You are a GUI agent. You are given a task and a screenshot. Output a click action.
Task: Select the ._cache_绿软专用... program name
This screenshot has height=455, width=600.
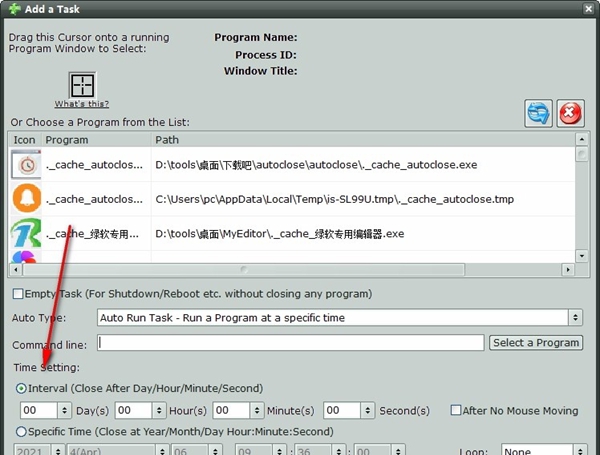click(x=92, y=234)
